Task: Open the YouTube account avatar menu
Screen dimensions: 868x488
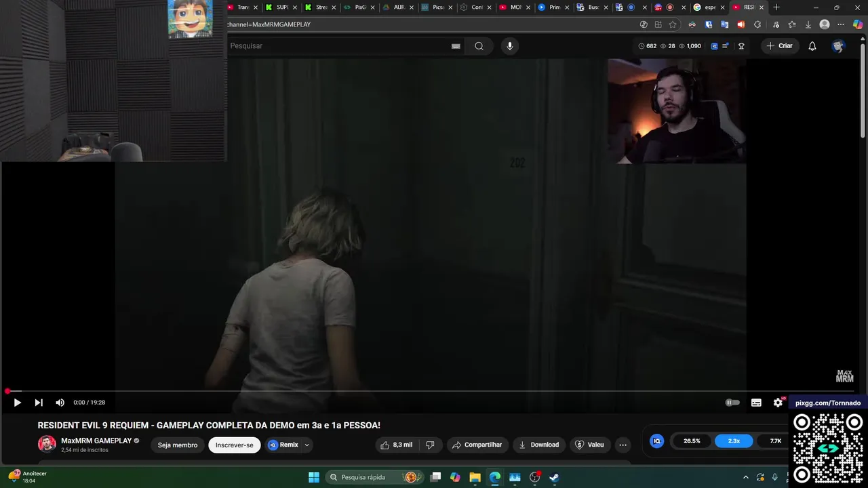Action: coord(839,46)
